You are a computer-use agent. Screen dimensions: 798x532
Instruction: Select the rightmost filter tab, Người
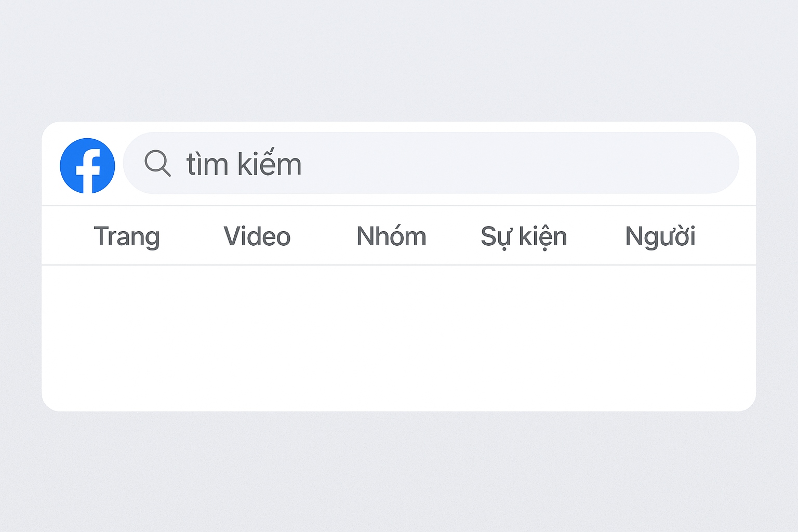(x=660, y=236)
